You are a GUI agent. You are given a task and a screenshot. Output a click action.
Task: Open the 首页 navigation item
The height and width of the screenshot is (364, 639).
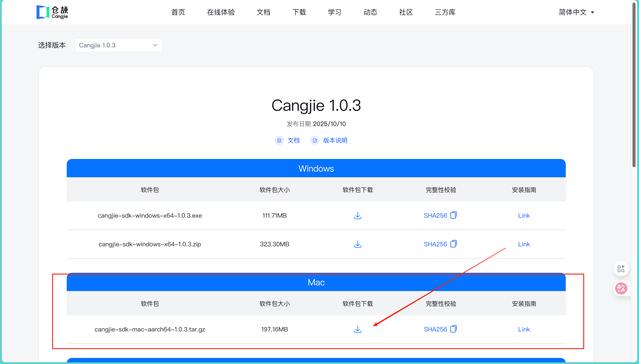coord(178,12)
